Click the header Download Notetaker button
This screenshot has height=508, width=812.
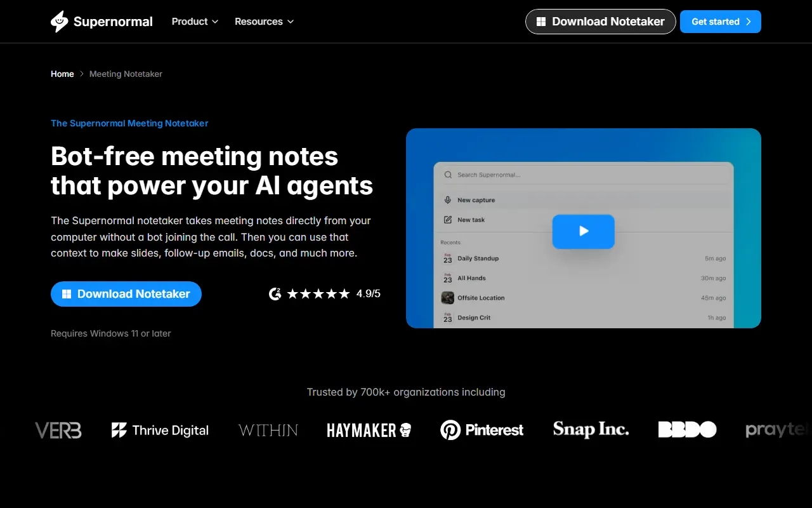[600, 22]
